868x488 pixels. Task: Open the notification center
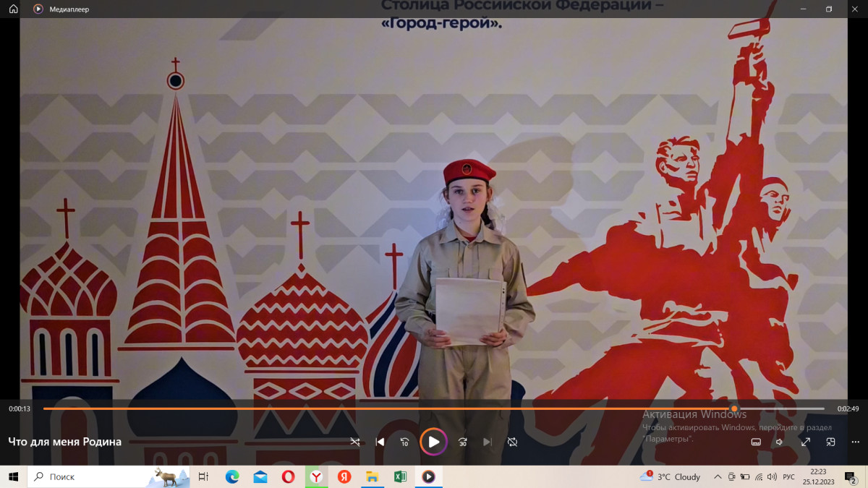851,477
